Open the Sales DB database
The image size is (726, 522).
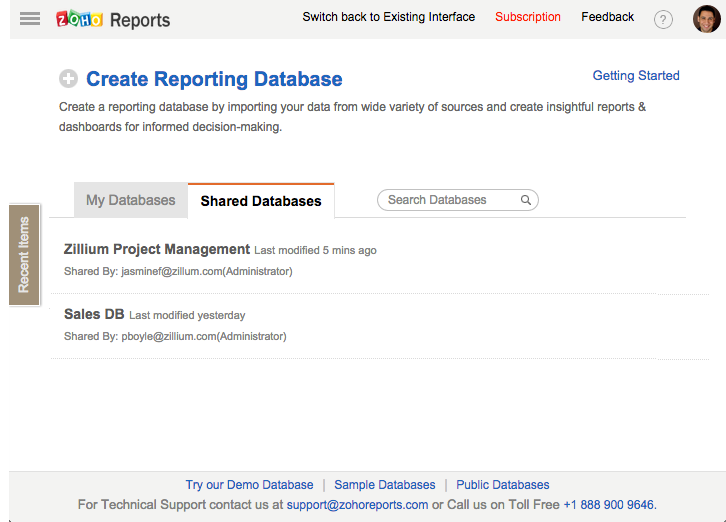tap(94, 314)
